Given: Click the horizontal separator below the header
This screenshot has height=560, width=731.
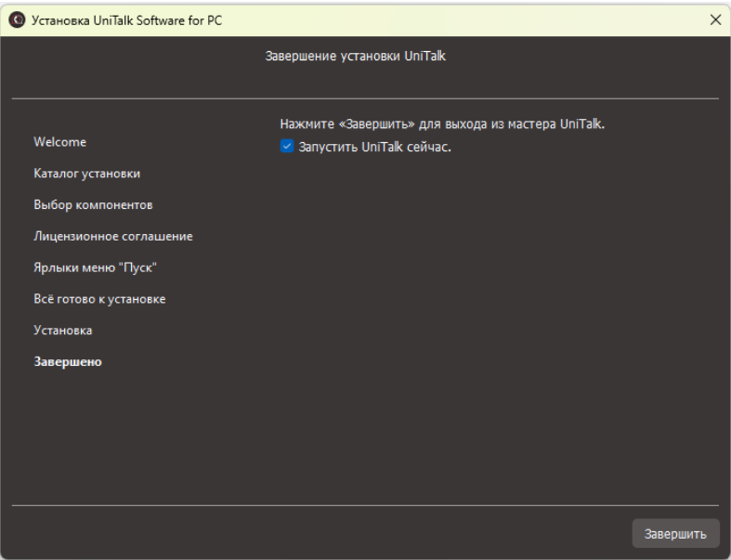Looking at the screenshot, I should pyautogui.click(x=365, y=98).
